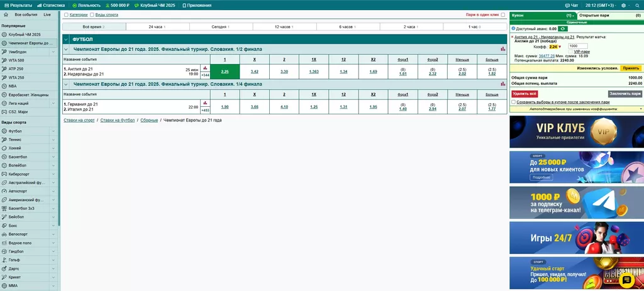Viewport: 644px width, 291px height.
Task: Tick the 'Категории' checkbox
Action: (67, 14)
